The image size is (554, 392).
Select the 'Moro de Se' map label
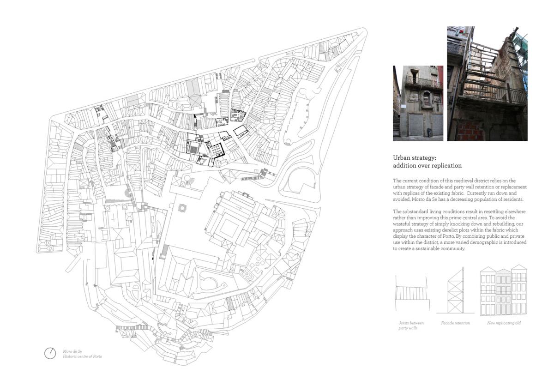tap(72, 351)
